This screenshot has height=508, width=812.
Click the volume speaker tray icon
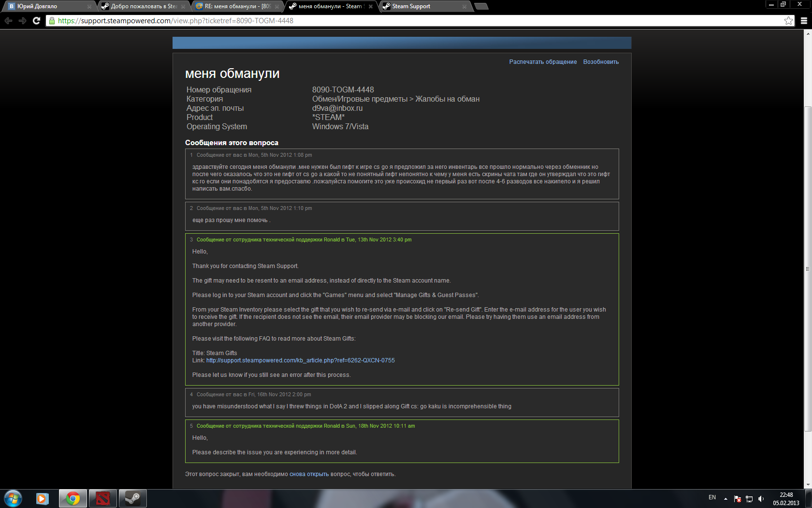[x=761, y=499]
